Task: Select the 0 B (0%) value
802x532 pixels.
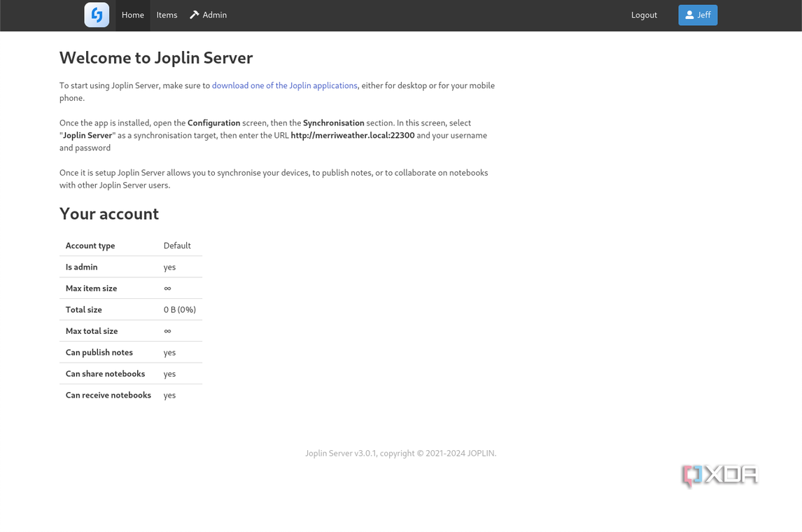Action: pyautogui.click(x=180, y=309)
